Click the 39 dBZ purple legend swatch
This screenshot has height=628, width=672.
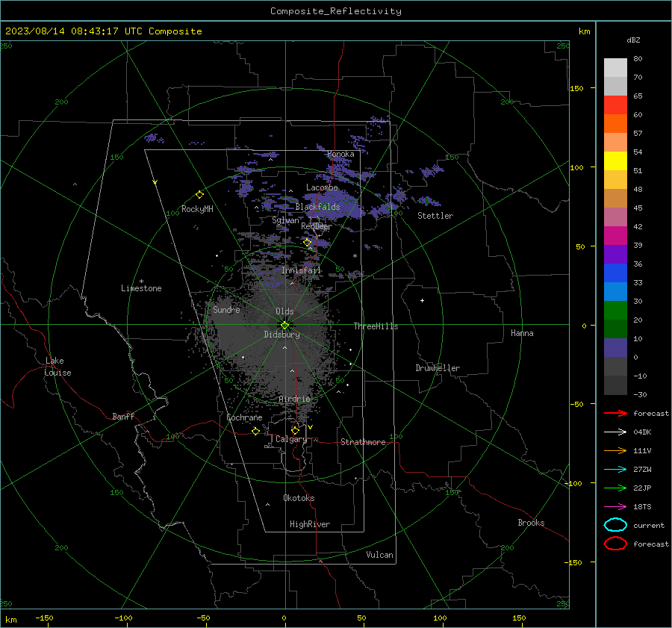[615, 254]
